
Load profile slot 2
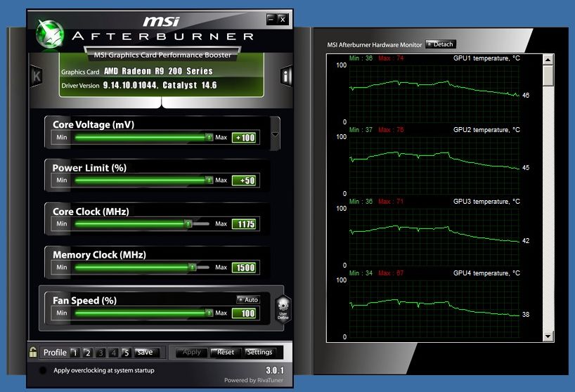pos(88,353)
